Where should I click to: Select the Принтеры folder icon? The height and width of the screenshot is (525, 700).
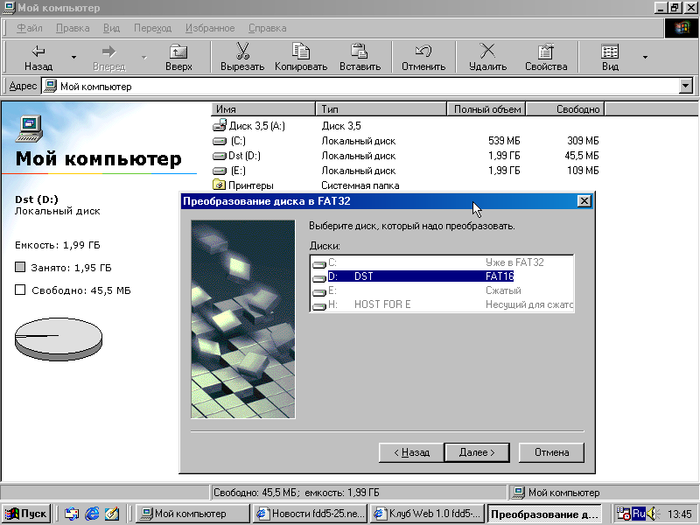(220, 185)
